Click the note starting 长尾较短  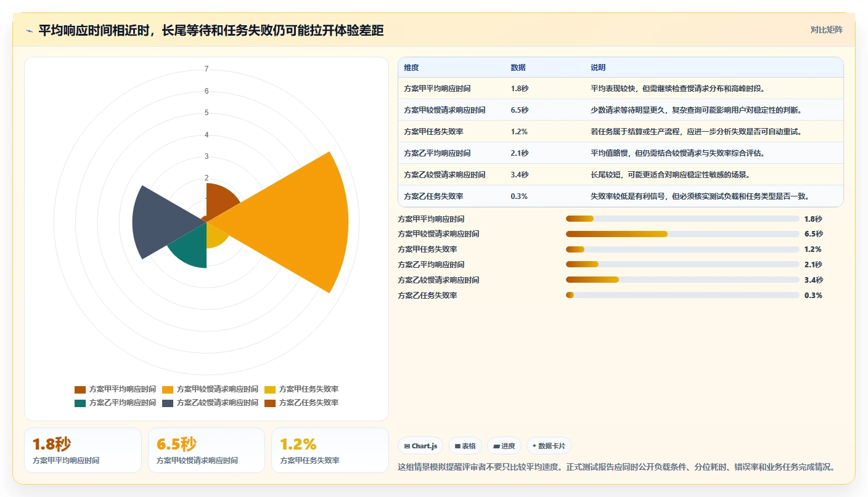(670, 175)
